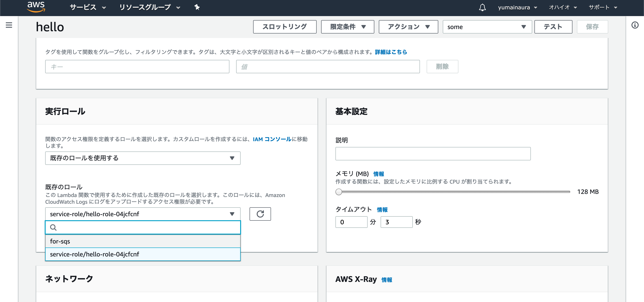Screen dimensions: 644x302
Task: Open the メモリ (MB) 情報 link
Action: click(x=379, y=174)
